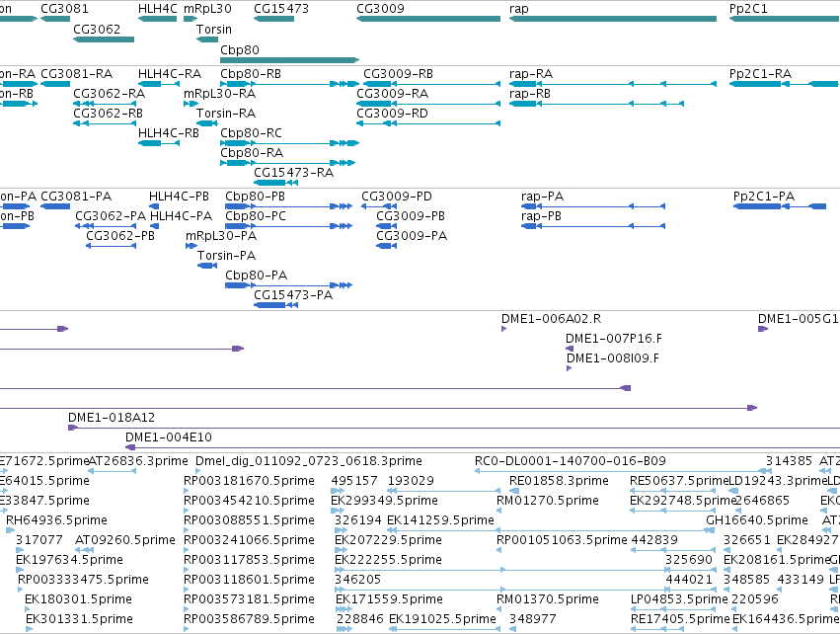Screen dimensions: 840x634
Task: Select EST RM01370.5prime
Action: click(499, 609)
